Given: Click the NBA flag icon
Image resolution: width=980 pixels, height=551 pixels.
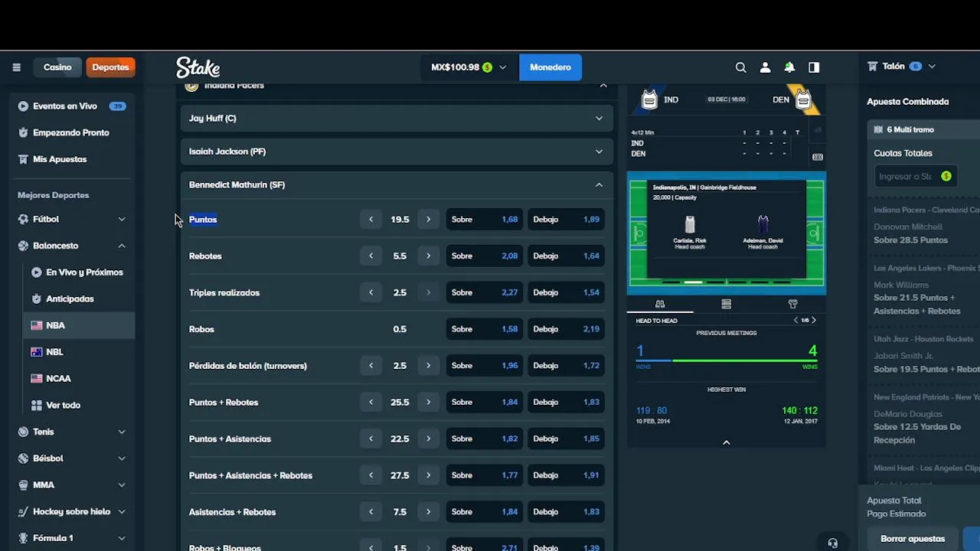Looking at the screenshot, I should point(36,325).
